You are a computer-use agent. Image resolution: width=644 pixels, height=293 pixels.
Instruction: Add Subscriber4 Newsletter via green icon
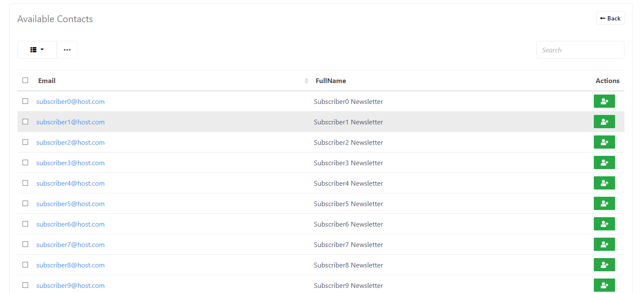(604, 183)
